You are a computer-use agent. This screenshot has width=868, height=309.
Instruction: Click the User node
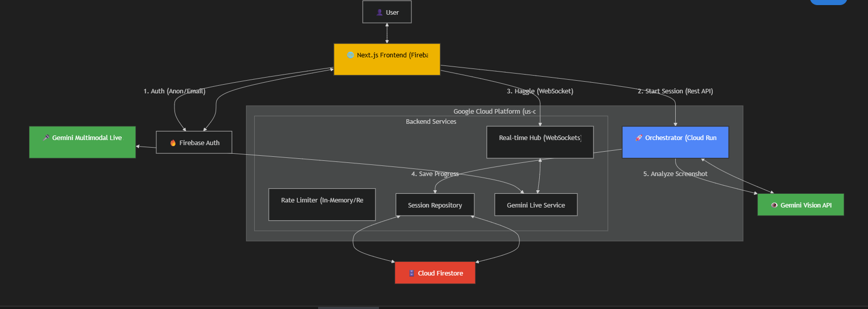click(387, 12)
